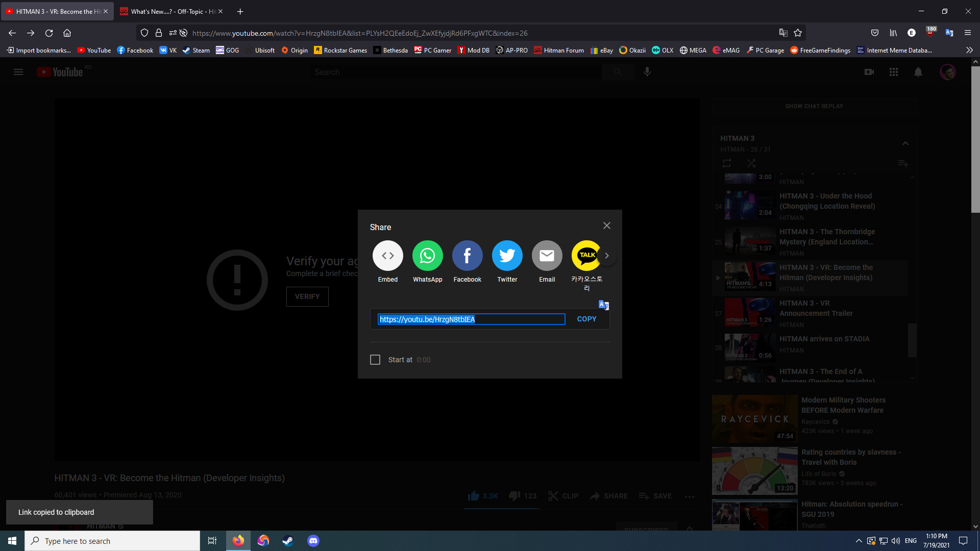Show hidden system tray icons
The height and width of the screenshot is (551, 980).
tap(859, 541)
